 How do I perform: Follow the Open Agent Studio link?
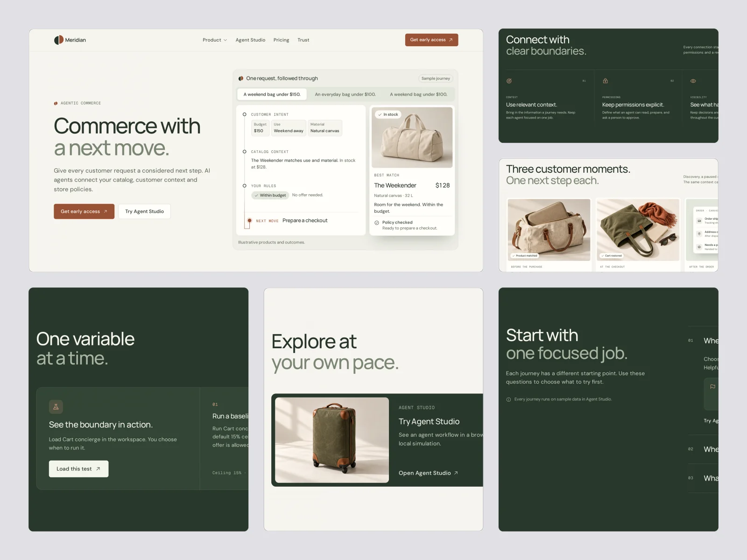tap(428, 473)
